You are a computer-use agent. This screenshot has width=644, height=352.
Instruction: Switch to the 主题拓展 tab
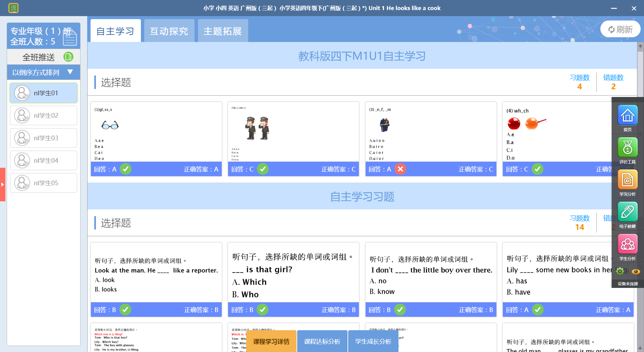[x=223, y=31]
